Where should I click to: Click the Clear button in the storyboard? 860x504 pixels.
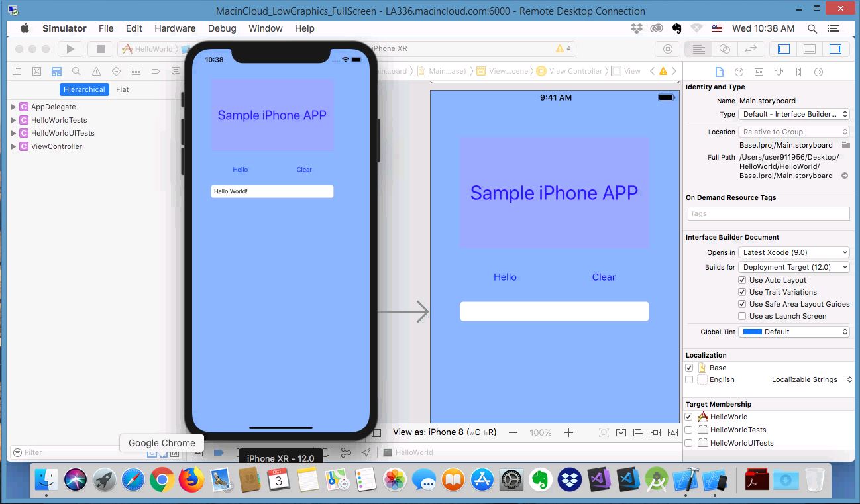(x=603, y=277)
